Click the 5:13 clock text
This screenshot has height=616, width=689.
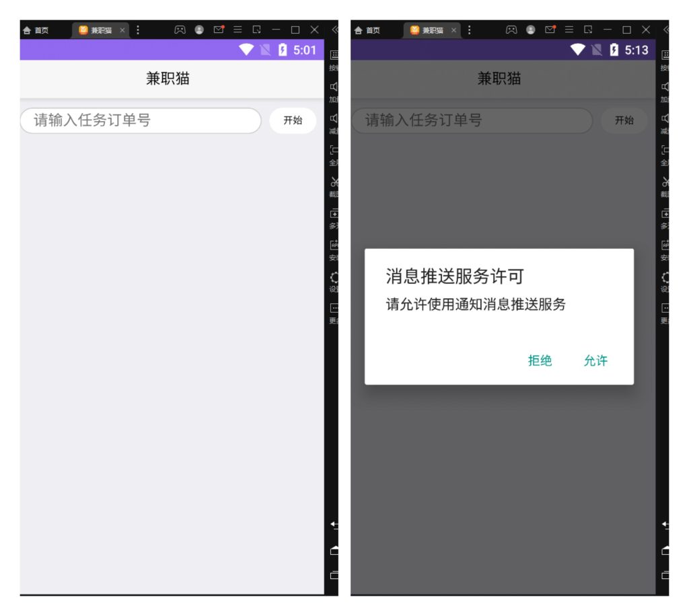point(637,50)
